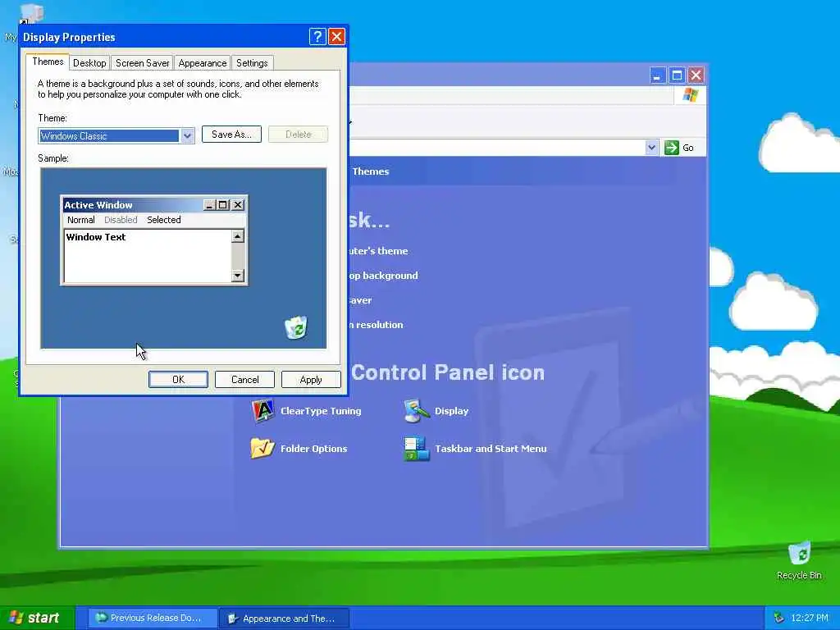The height and width of the screenshot is (630, 840).
Task: Click the Themes heading in Control Panel window
Action: click(x=371, y=171)
